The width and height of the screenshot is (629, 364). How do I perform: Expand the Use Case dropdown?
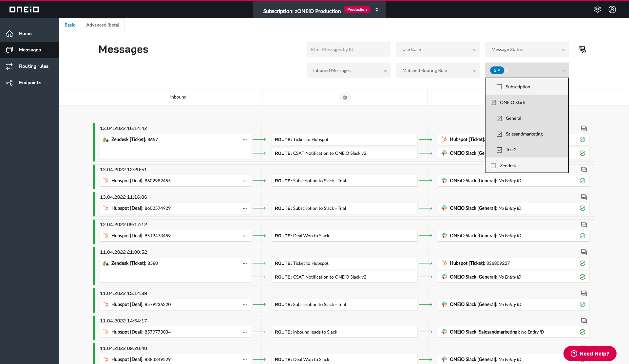(438, 49)
